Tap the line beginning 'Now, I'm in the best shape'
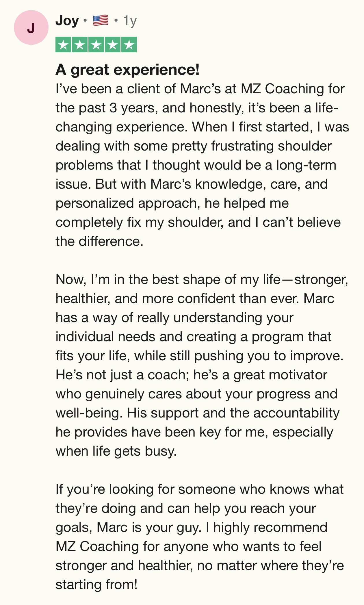 202,280
